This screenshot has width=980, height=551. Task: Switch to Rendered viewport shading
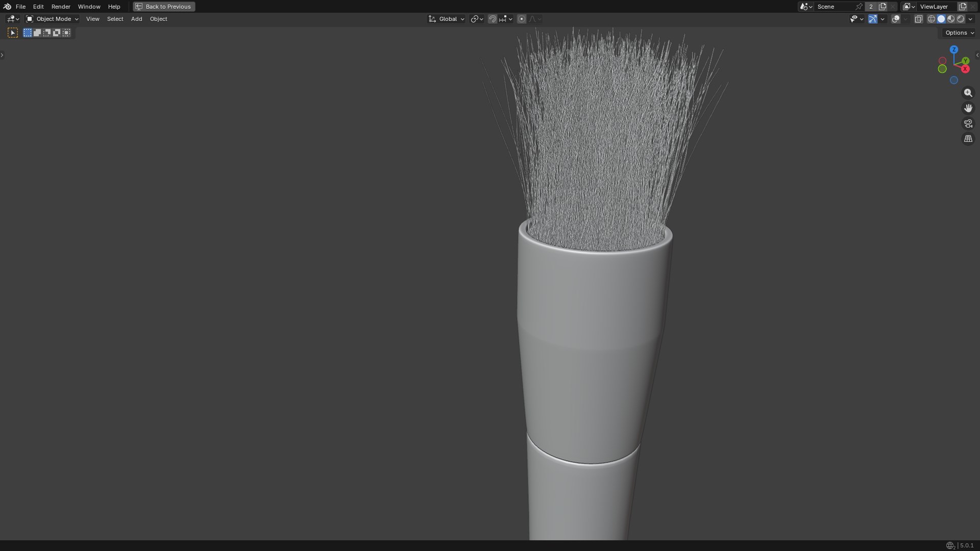(x=961, y=19)
